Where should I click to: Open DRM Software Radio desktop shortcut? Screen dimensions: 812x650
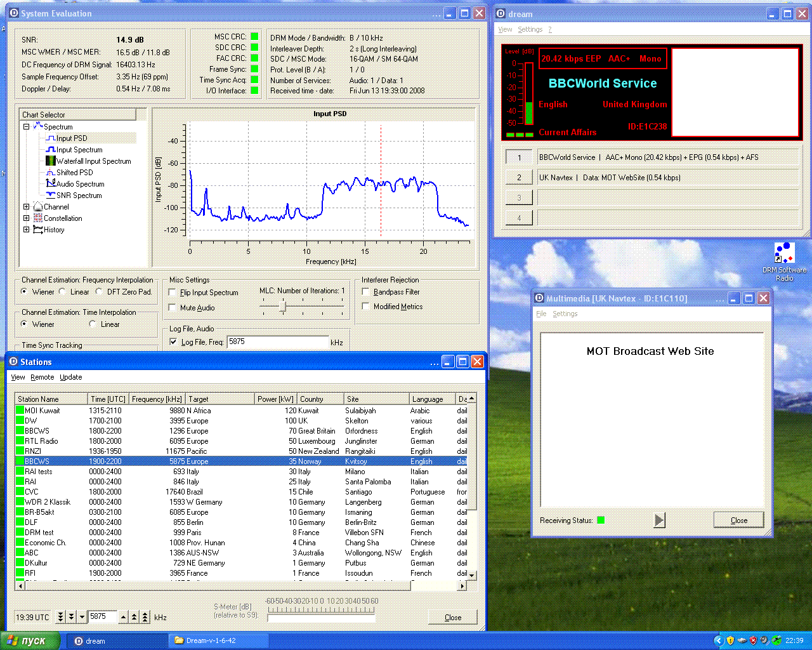coord(784,262)
